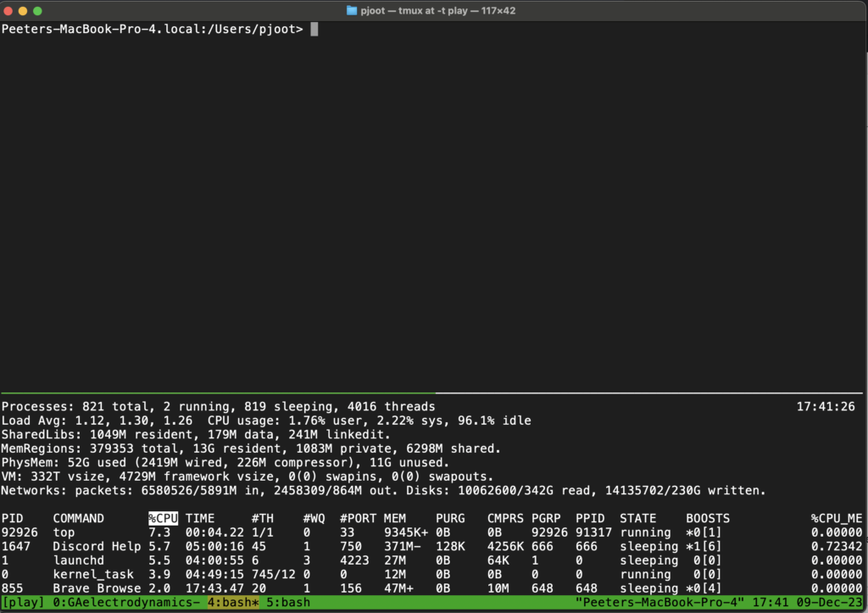868x613 pixels.
Task: Click the 'Load Avg: 1.12, 1.30, 1.26' text
Action: pyautogui.click(x=97, y=421)
